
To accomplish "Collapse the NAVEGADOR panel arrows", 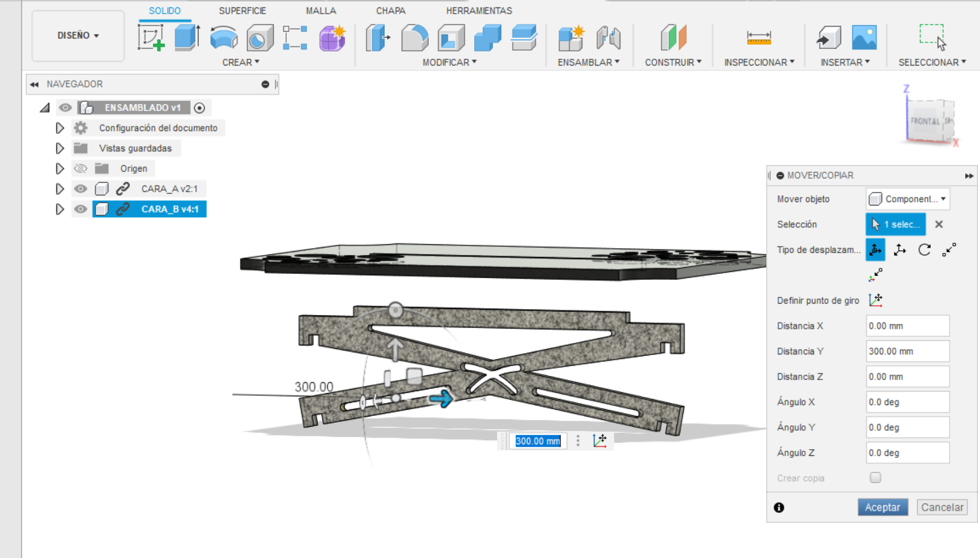I will pyautogui.click(x=34, y=85).
